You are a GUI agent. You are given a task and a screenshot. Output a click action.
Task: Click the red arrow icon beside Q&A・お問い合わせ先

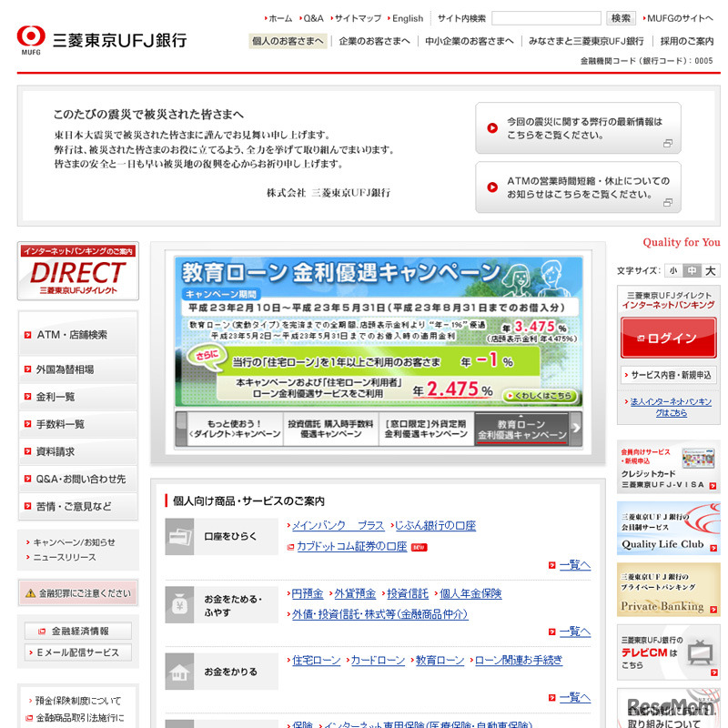click(x=28, y=479)
